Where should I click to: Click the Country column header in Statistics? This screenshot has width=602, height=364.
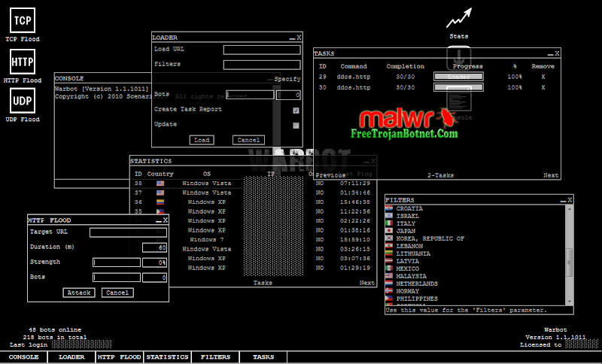(160, 174)
